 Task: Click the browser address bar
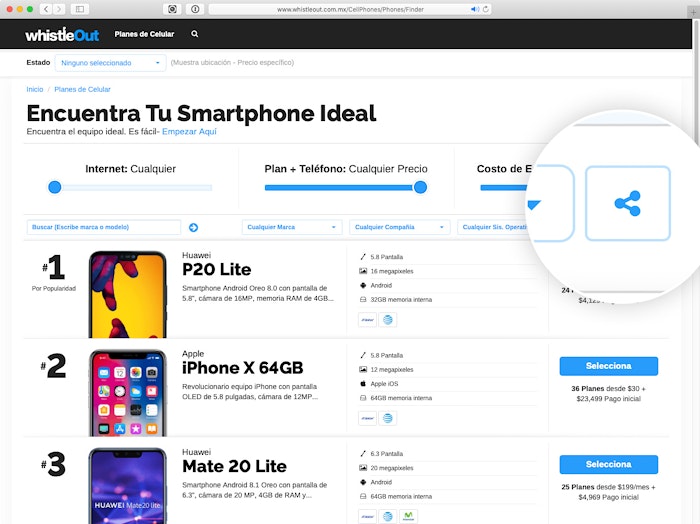pos(350,9)
